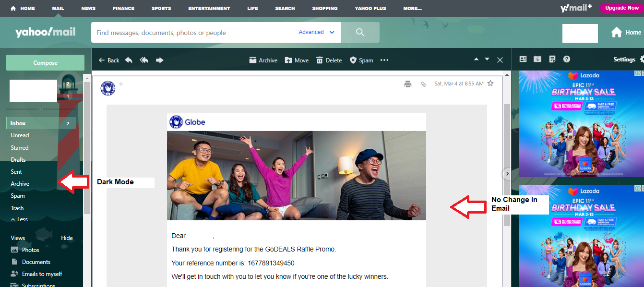
Task: Click the Reply All double-arrow icon
Action: pyautogui.click(x=144, y=60)
